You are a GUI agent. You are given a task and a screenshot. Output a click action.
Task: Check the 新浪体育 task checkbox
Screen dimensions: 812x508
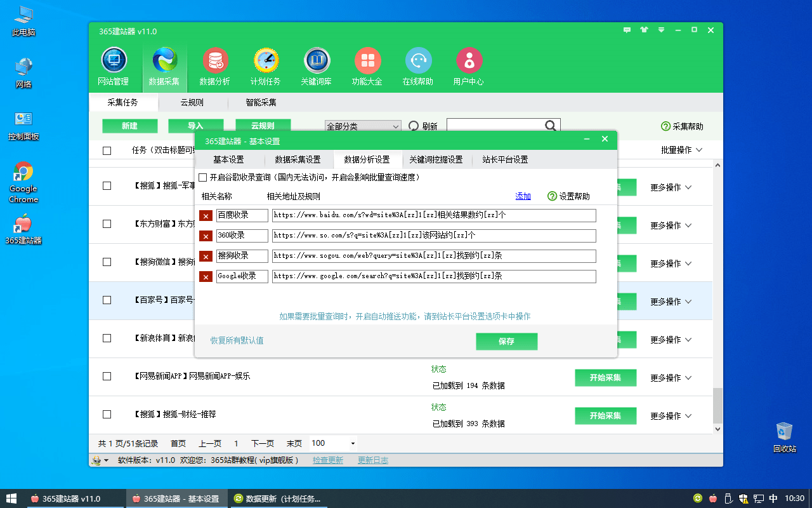(107, 338)
